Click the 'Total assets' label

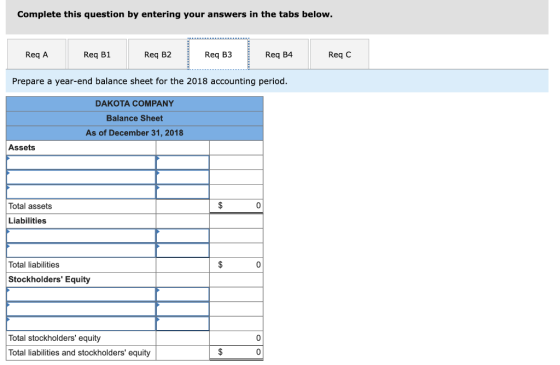(x=30, y=206)
